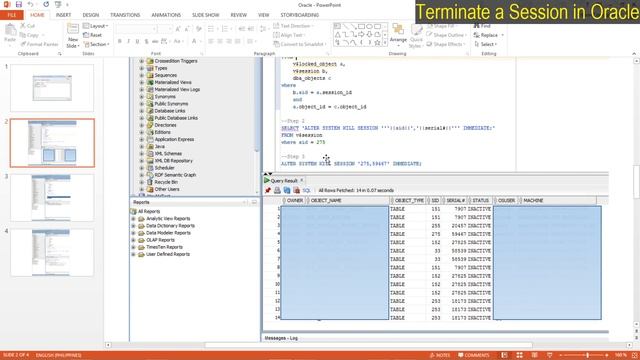This screenshot has width=640, height=360.
Task: Fit slide to current window
Action: (635, 355)
